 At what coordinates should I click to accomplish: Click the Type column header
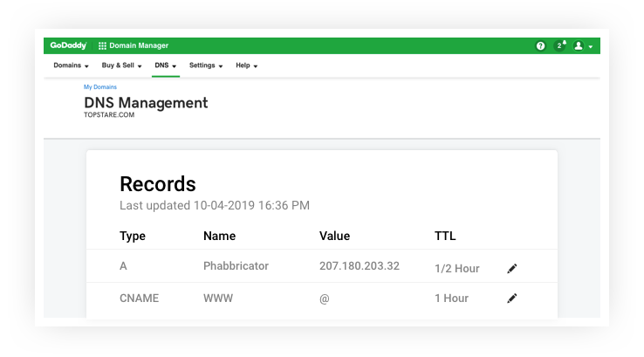133,237
